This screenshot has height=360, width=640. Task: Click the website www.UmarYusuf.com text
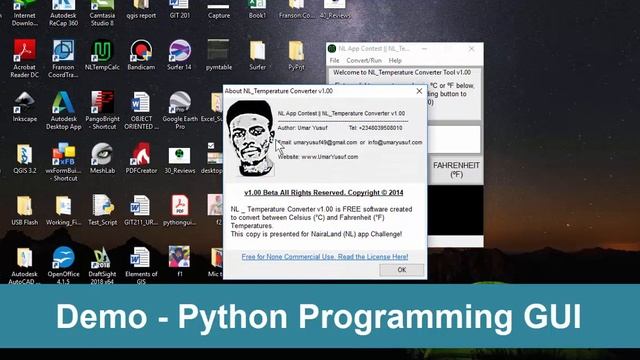pyautogui.click(x=329, y=157)
